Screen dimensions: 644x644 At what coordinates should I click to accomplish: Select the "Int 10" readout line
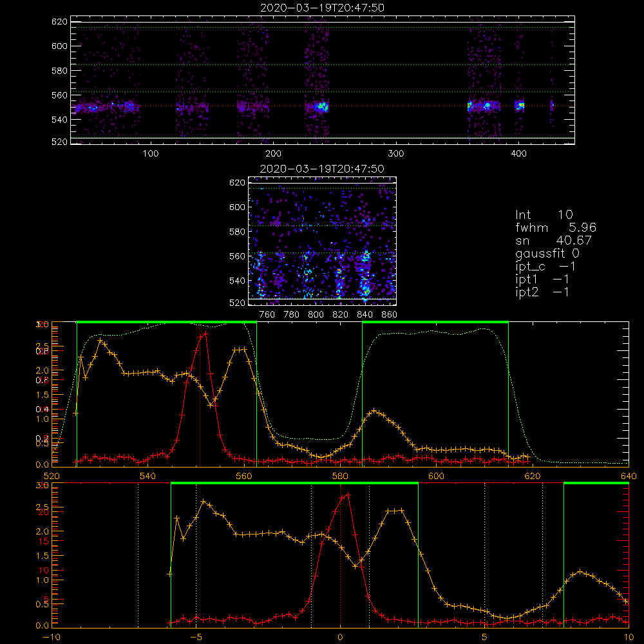coord(544,214)
